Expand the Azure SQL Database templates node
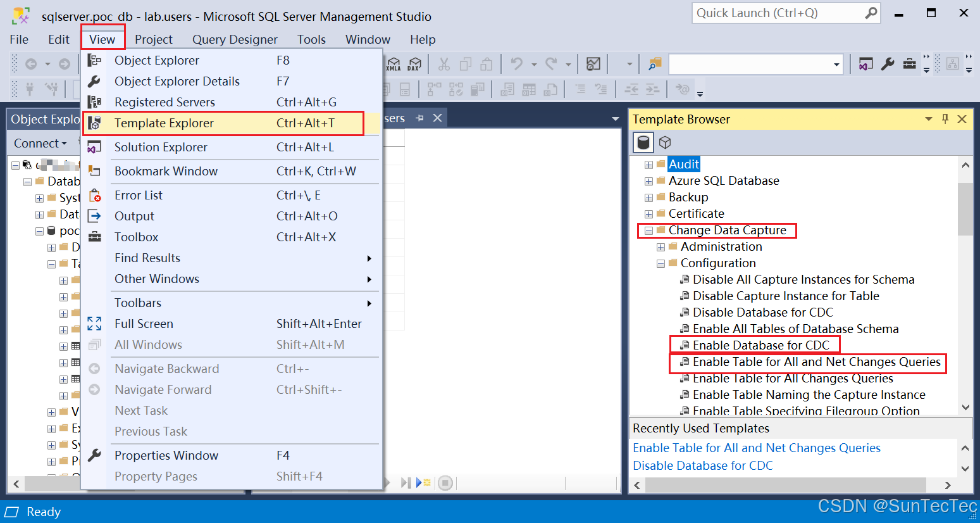980x523 pixels. [648, 180]
